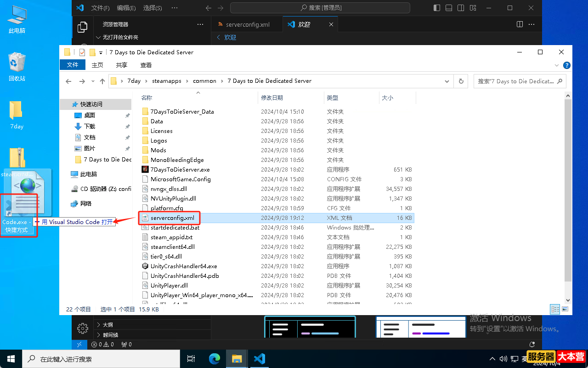This screenshot has width=588, height=368.
Task: Open errors and warnings in VS Code status bar
Action: (x=102, y=344)
